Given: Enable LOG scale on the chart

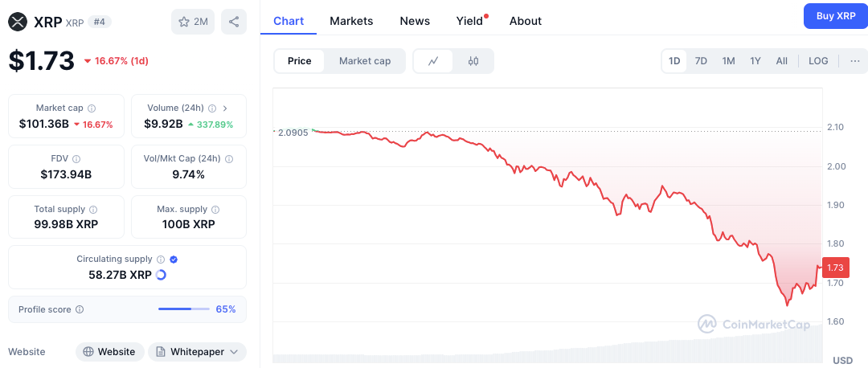Looking at the screenshot, I should click(x=818, y=61).
